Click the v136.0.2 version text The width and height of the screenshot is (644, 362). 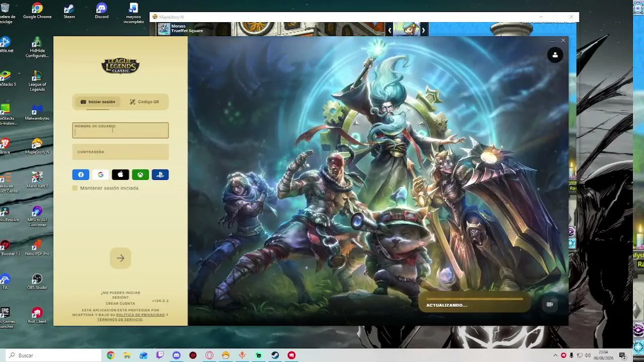coord(160,301)
